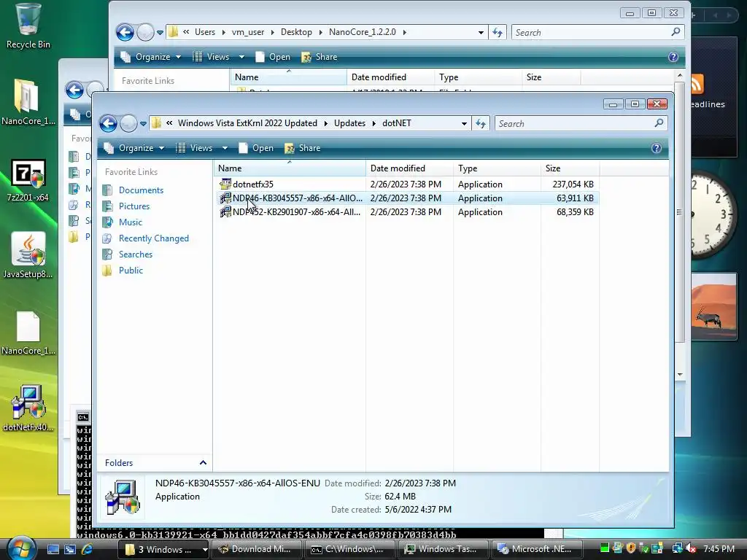Image resolution: width=747 pixels, height=560 pixels.
Task: Open help in the NanoCore_1.2.2.0 window
Action: tap(673, 57)
